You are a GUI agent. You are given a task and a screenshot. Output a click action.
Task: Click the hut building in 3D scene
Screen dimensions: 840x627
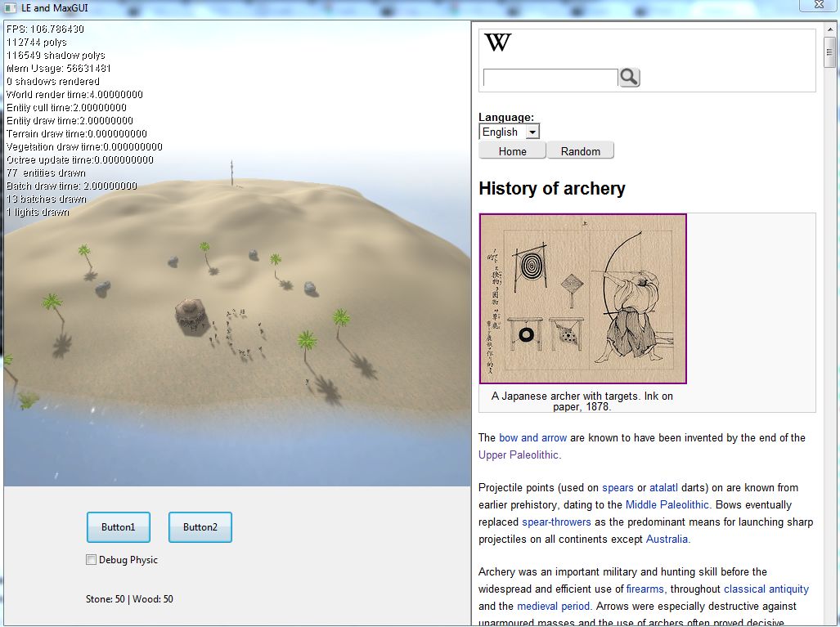(x=190, y=313)
